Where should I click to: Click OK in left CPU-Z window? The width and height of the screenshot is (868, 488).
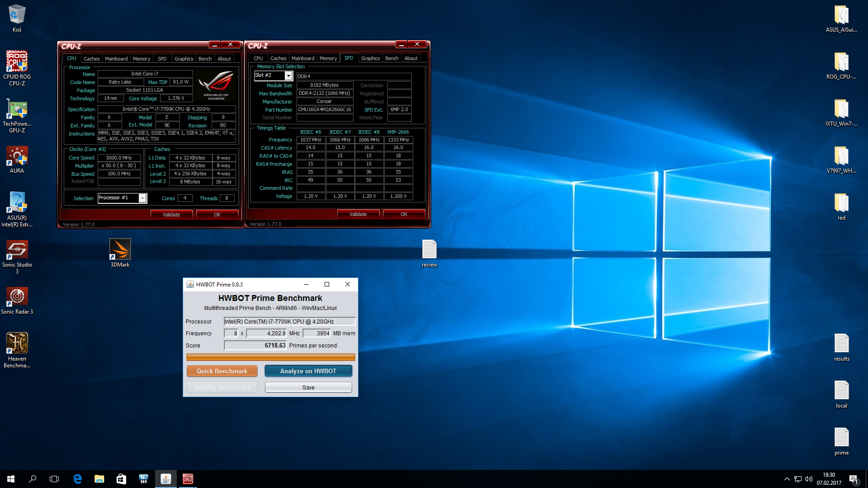pos(217,215)
